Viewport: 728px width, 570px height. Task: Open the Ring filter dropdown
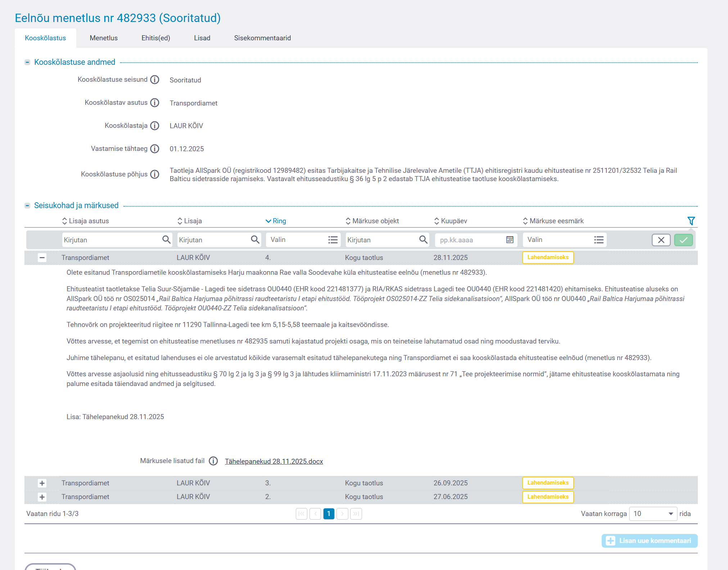tap(303, 240)
